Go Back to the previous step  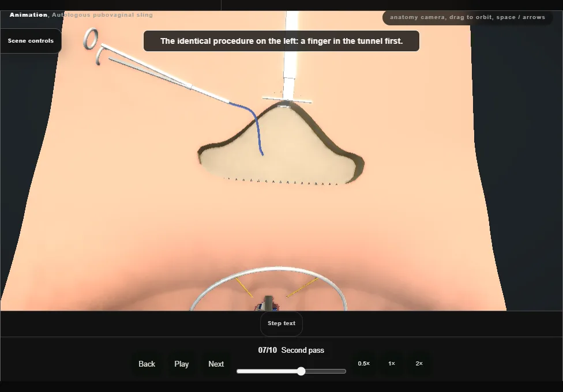[x=147, y=364]
